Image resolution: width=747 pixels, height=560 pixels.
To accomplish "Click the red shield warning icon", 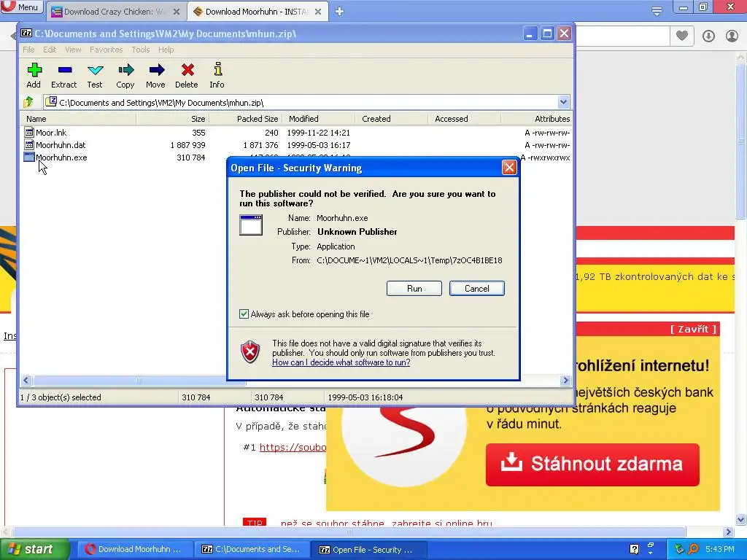I will click(x=250, y=352).
